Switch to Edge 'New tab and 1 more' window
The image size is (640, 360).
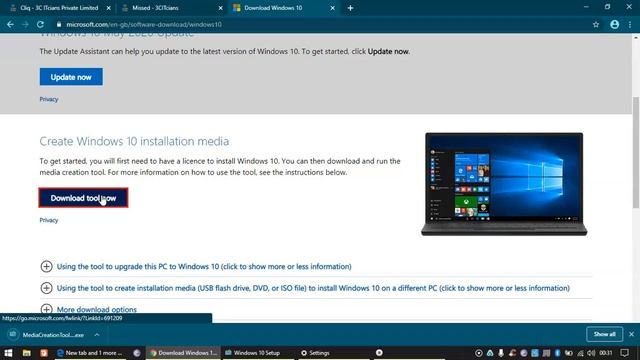90,353
